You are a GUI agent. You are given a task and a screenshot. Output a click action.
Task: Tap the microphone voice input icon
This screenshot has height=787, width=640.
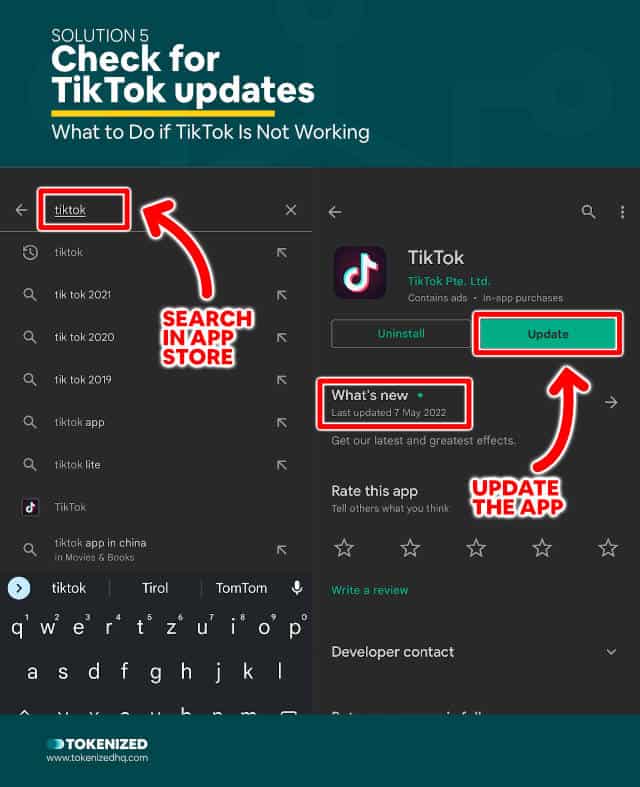(x=297, y=588)
